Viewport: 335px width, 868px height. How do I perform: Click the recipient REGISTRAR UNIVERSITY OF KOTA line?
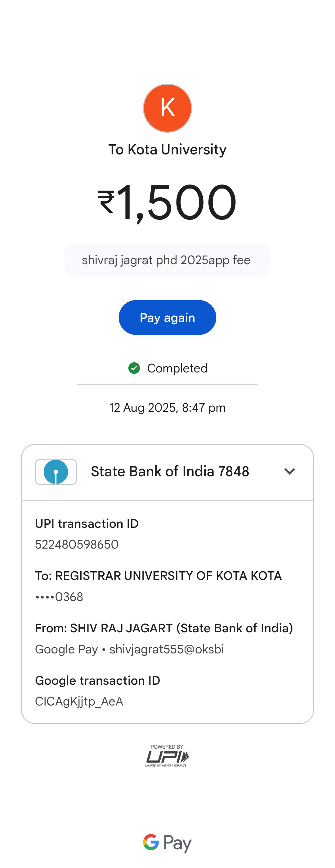(159, 576)
